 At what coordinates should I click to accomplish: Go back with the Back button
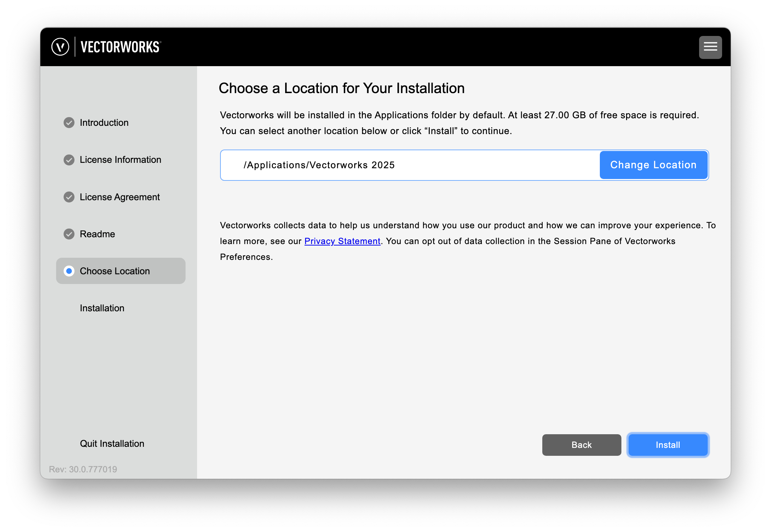tap(581, 445)
